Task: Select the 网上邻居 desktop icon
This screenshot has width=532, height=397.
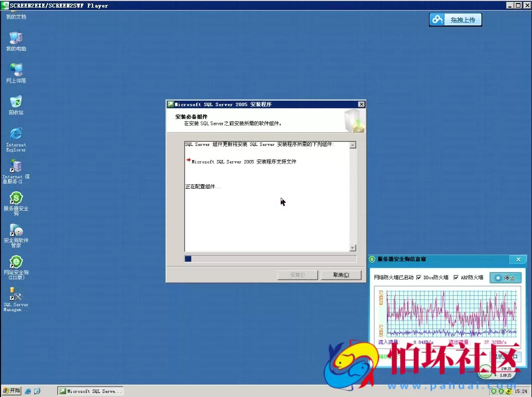Action: click(x=16, y=70)
